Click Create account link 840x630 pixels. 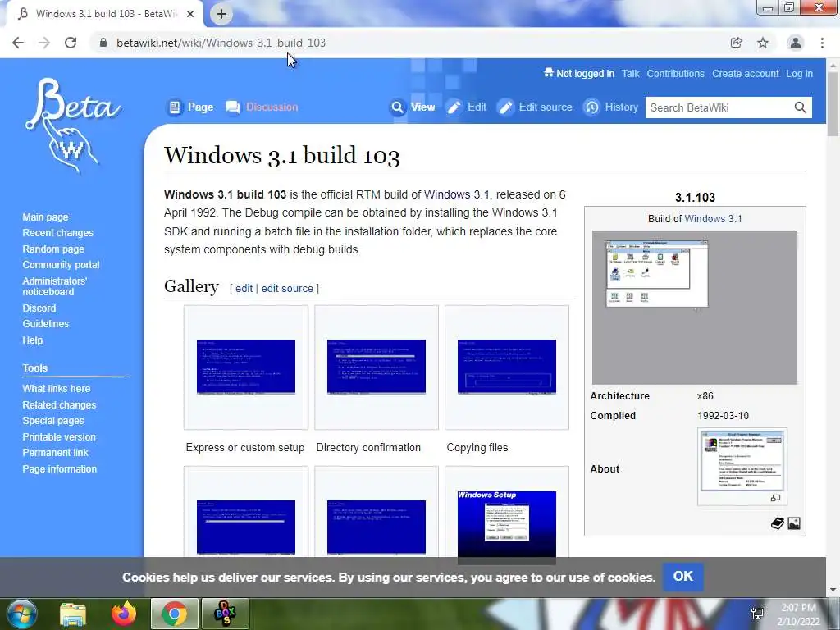745,74
